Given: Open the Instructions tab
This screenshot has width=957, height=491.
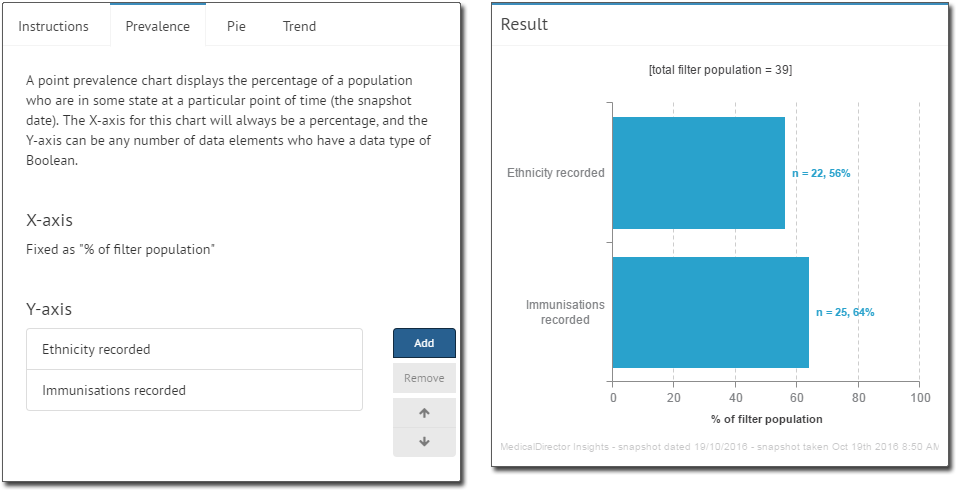Looking at the screenshot, I should (x=53, y=26).
